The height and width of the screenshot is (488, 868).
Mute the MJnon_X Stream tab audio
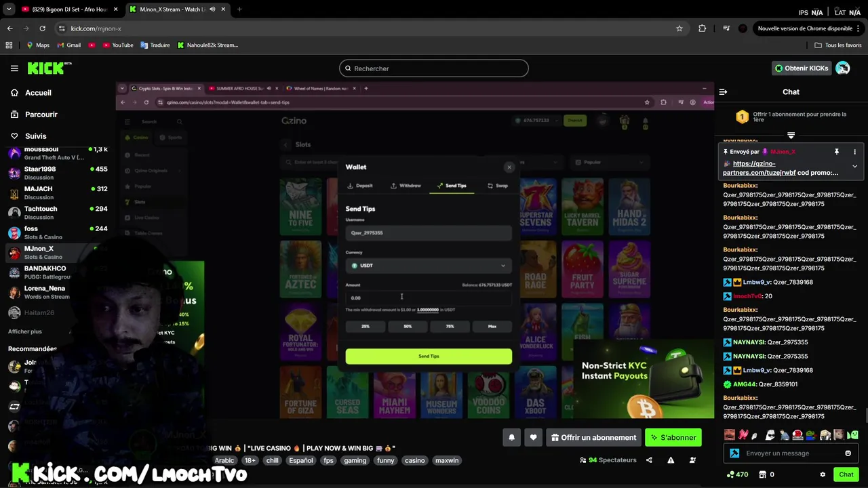[212, 9]
